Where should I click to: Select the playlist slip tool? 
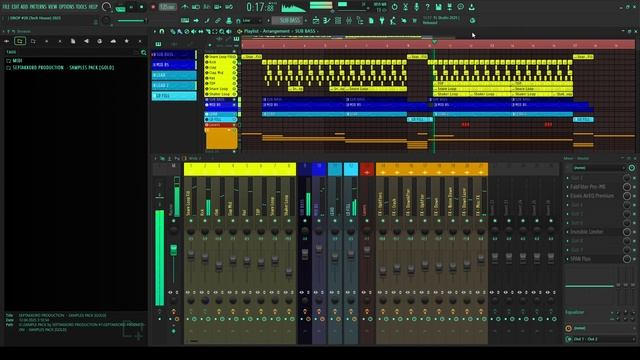point(201,31)
